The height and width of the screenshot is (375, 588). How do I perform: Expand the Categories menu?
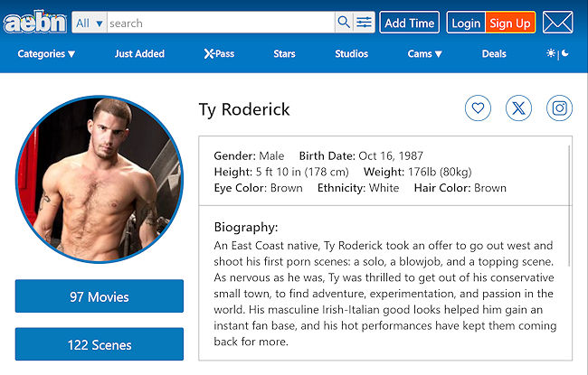pyautogui.click(x=46, y=54)
